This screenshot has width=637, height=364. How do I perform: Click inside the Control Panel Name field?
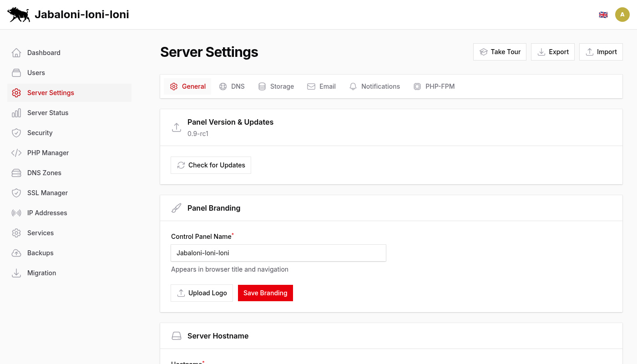tap(278, 253)
